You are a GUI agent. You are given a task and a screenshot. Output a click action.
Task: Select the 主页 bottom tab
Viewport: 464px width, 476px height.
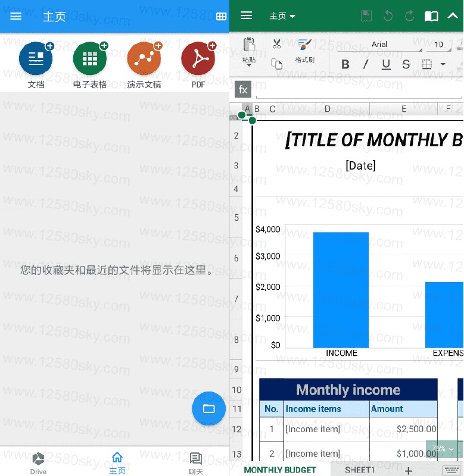(117, 463)
